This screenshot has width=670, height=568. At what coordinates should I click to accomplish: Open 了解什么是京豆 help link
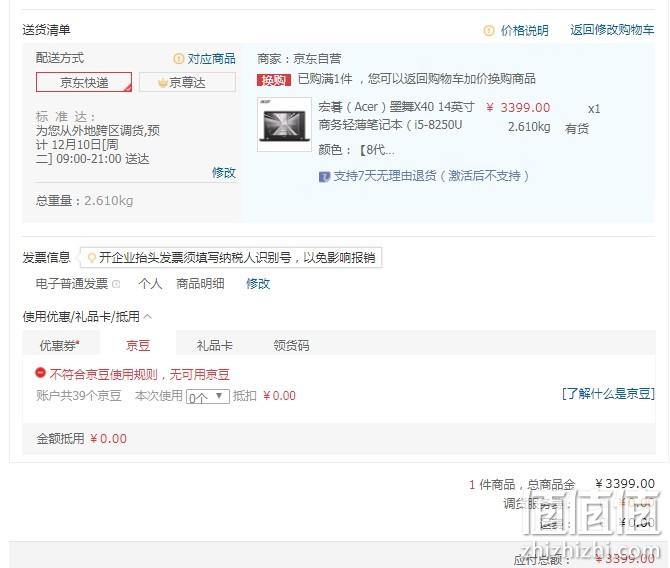608,394
